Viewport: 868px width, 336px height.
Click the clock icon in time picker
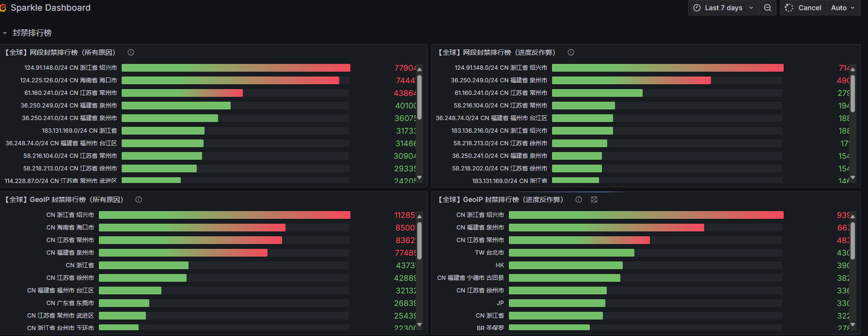coord(697,8)
